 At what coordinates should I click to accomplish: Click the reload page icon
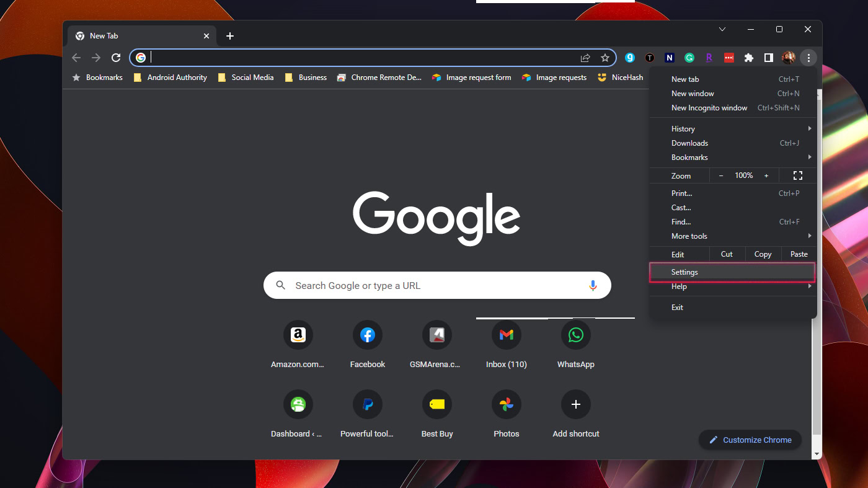pyautogui.click(x=116, y=58)
